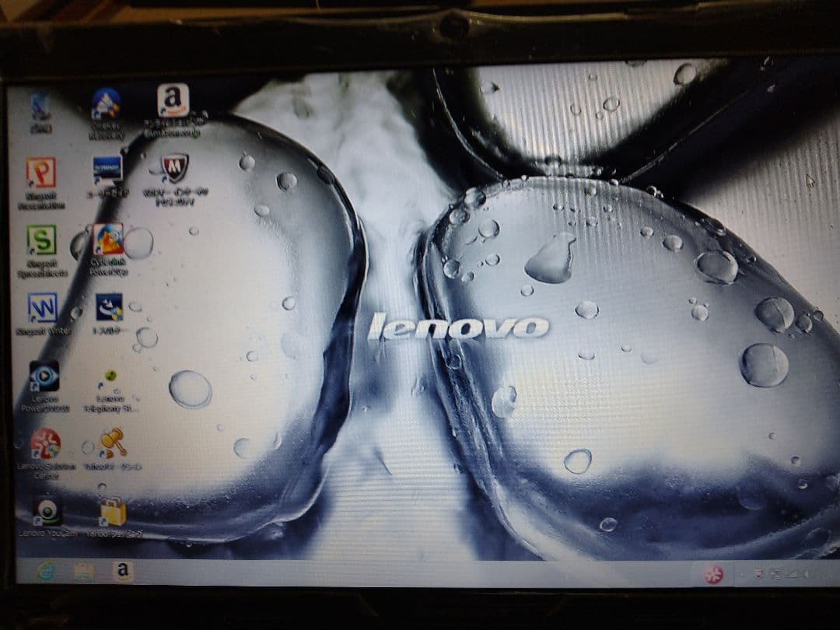
Task: Open the Lenovo Telephony shortcut
Action: pyautogui.click(x=110, y=390)
